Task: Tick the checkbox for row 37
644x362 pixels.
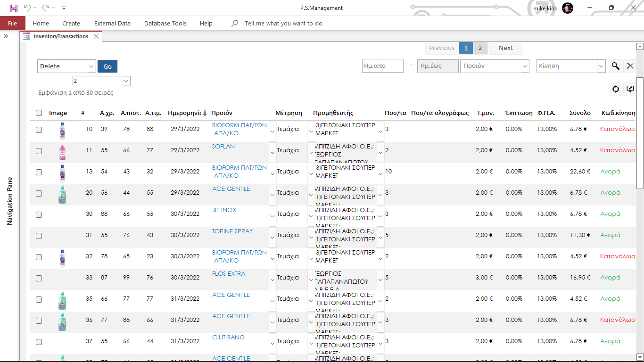Action: (x=39, y=342)
